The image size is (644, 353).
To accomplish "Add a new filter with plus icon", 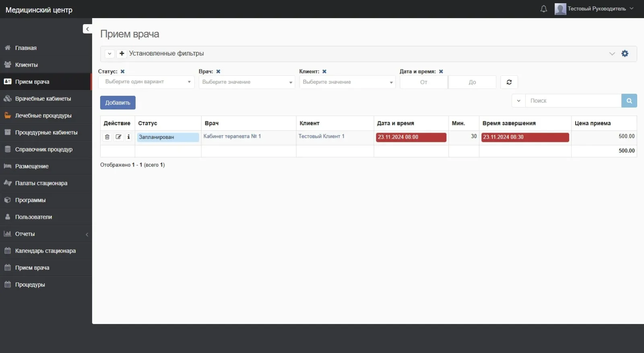I will [122, 54].
